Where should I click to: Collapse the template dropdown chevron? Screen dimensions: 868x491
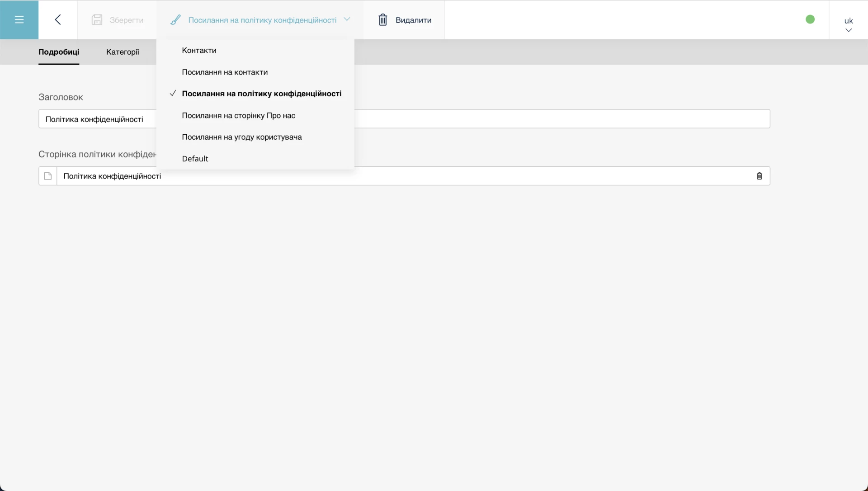coord(347,19)
